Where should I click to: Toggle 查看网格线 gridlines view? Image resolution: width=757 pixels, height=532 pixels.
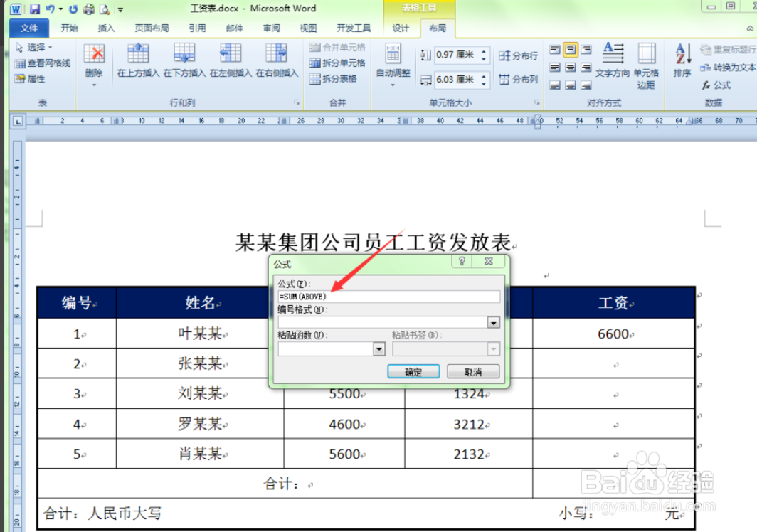point(43,63)
